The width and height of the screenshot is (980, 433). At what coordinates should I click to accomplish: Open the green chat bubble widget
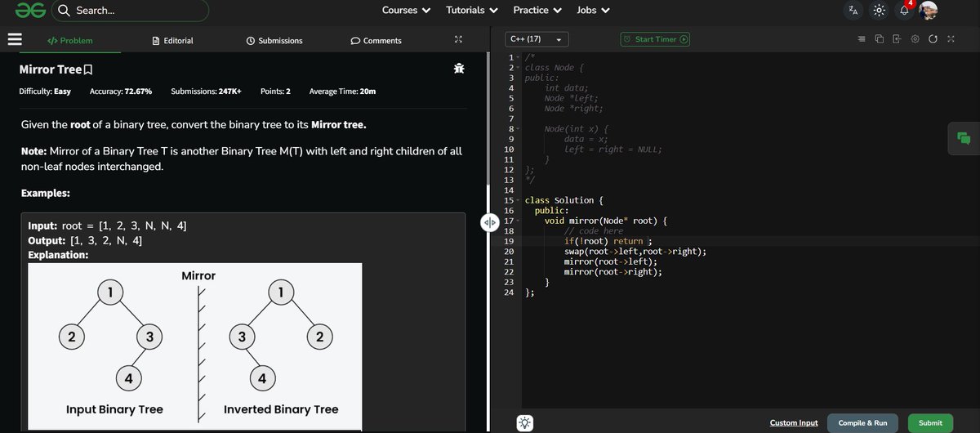click(x=964, y=138)
